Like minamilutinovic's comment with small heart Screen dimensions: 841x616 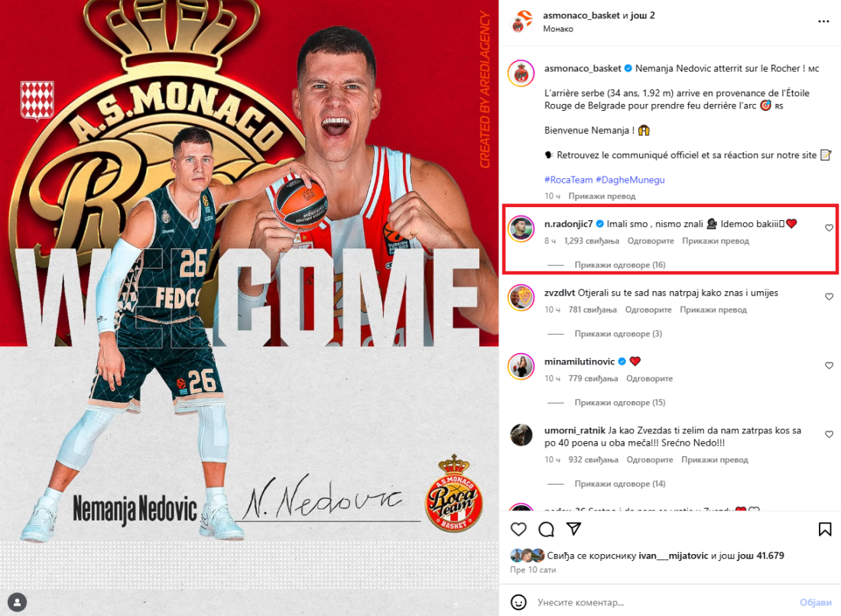(829, 365)
